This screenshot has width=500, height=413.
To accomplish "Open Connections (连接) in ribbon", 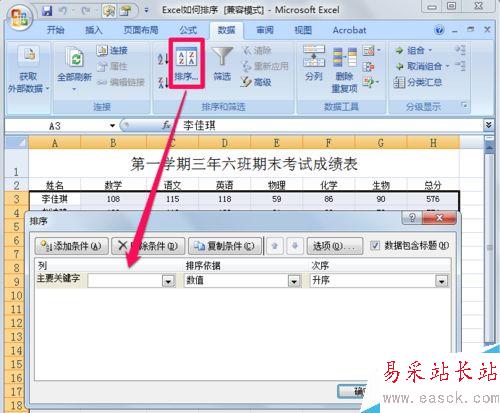I will point(112,50).
